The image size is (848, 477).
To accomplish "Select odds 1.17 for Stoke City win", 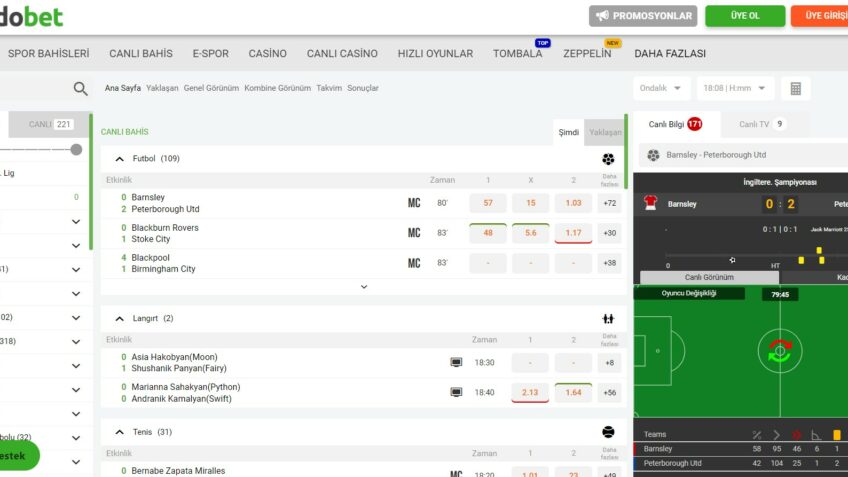I will [x=573, y=233].
